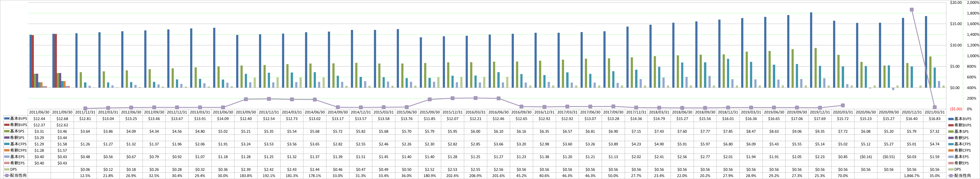
Task: Select the 2013/09/30 column header
Action: pos(246,112)
